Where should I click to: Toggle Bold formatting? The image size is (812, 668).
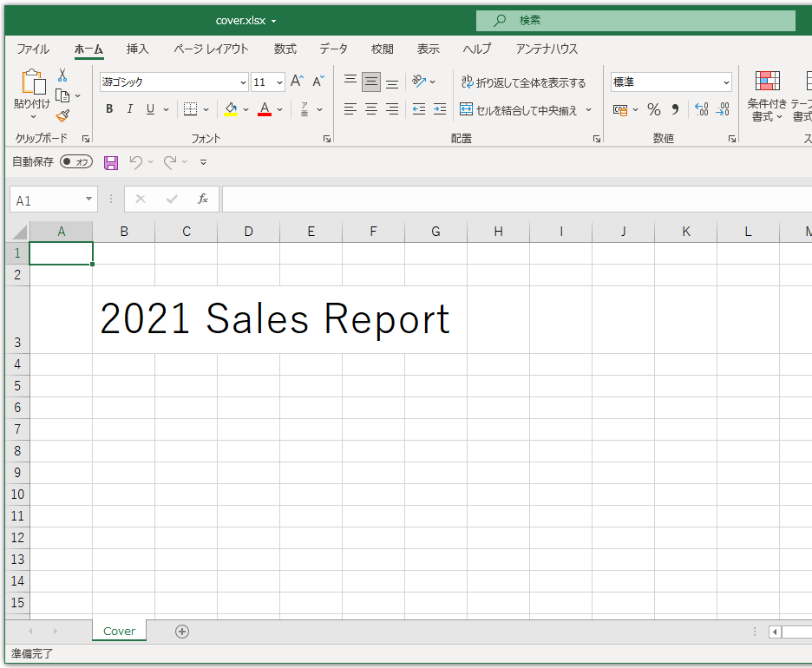(x=109, y=109)
